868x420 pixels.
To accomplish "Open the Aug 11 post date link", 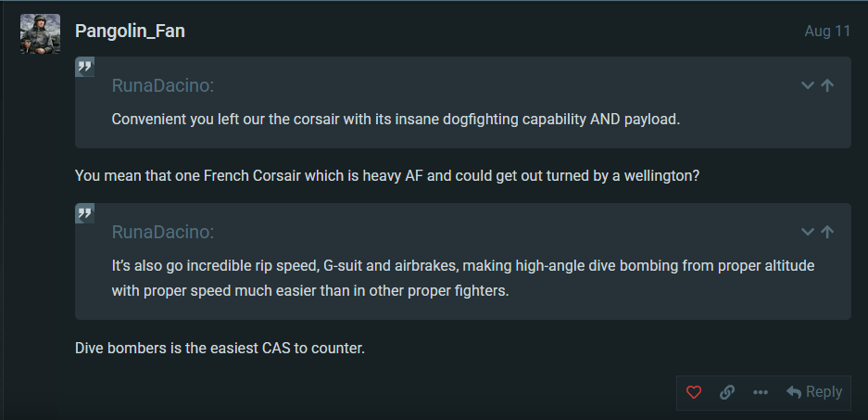I will 827,31.
